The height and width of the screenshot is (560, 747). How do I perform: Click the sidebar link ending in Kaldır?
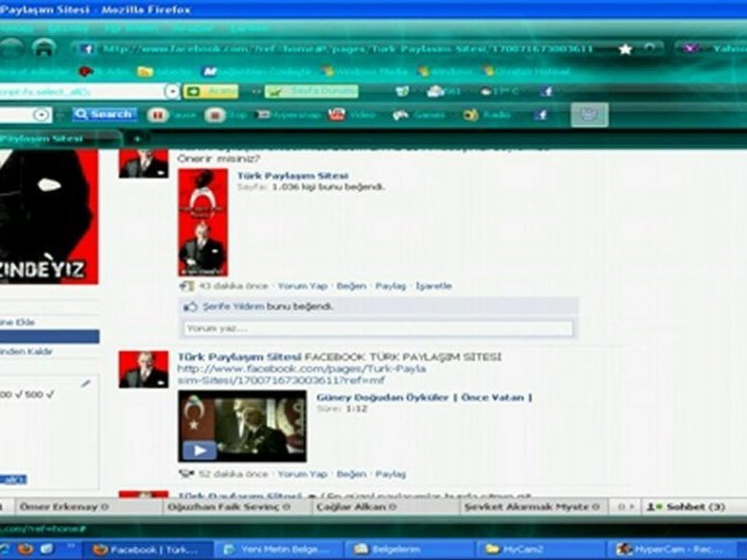coord(26,352)
